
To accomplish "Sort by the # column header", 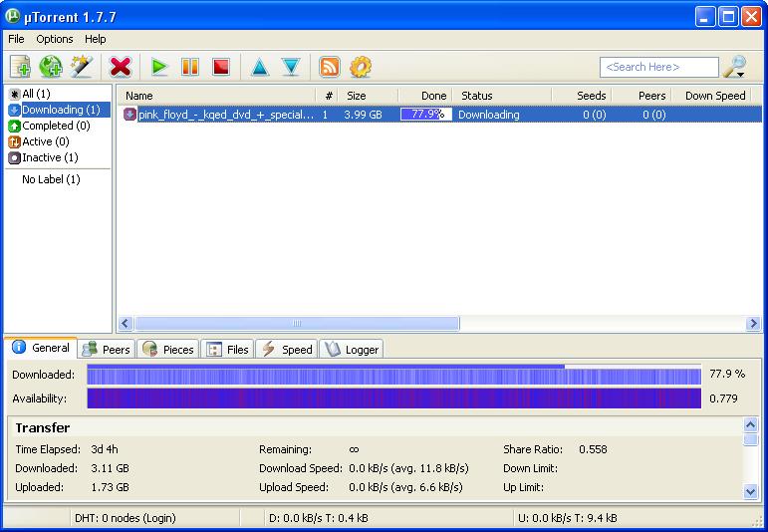I will point(329,96).
